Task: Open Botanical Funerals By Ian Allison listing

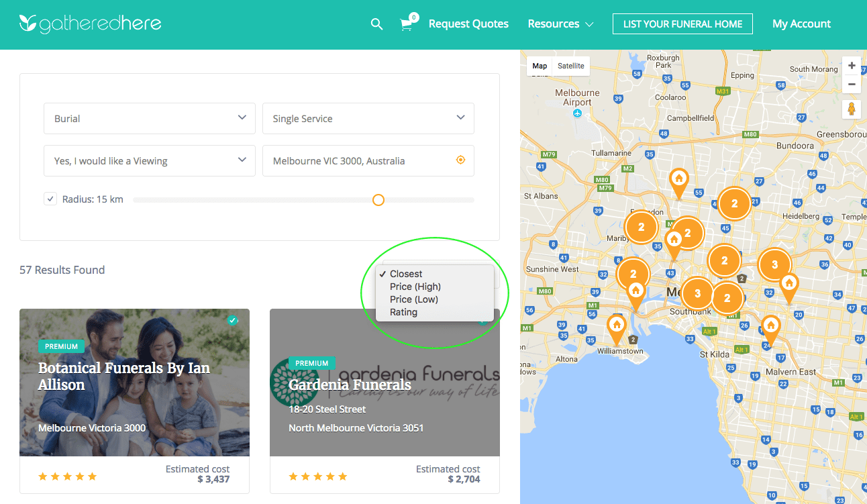Action: click(124, 376)
